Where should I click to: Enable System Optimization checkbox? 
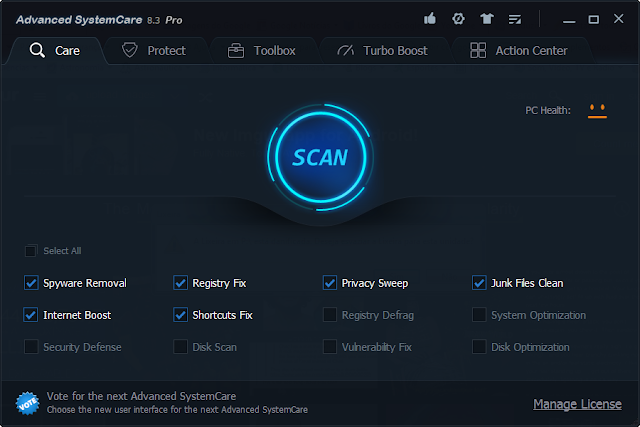pyautogui.click(x=479, y=315)
